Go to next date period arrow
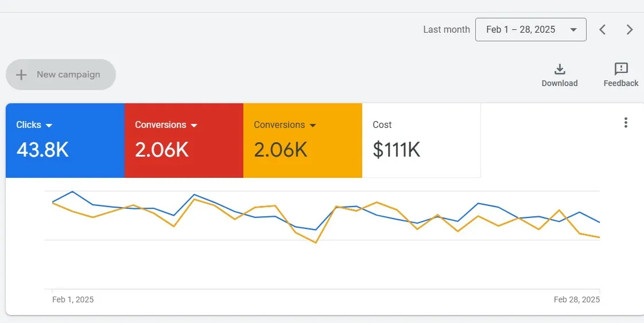This screenshot has width=644, height=323. tap(629, 30)
